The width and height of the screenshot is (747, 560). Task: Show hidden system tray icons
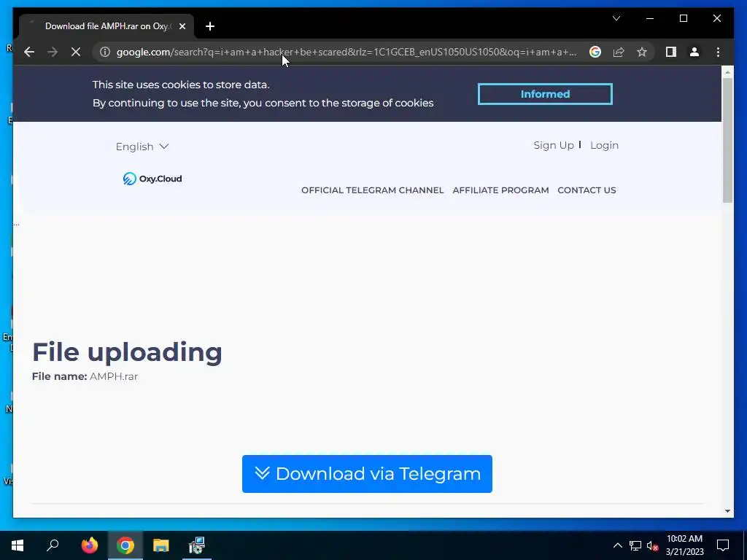pyautogui.click(x=617, y=545)
